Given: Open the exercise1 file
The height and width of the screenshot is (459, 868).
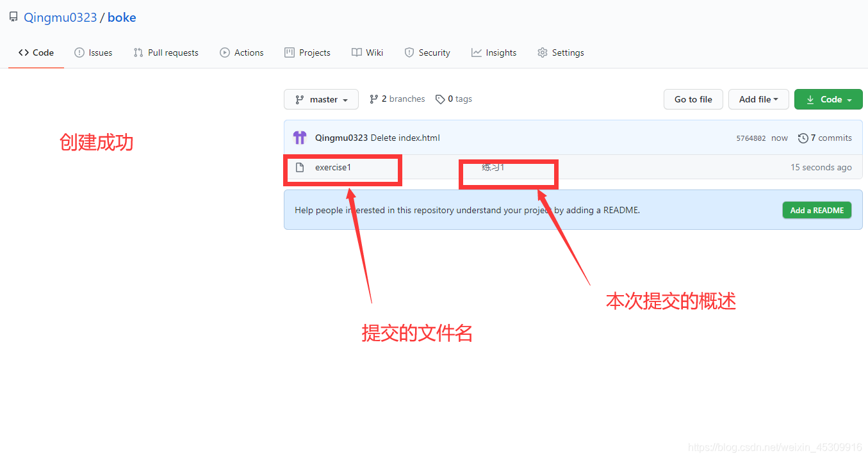Looking at the screenshot, I should [x=333, y=168].
